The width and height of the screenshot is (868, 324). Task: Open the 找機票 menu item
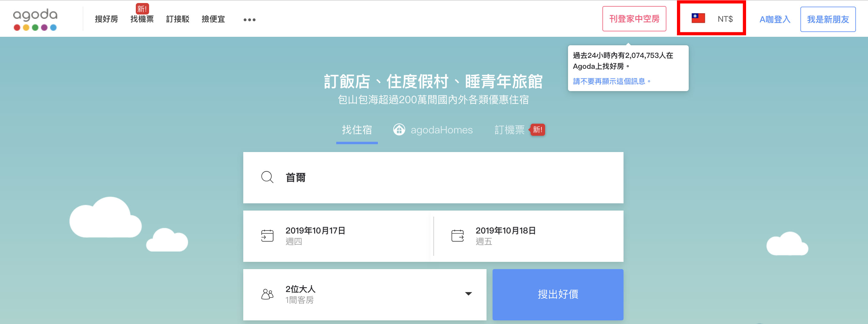(142, 19)
